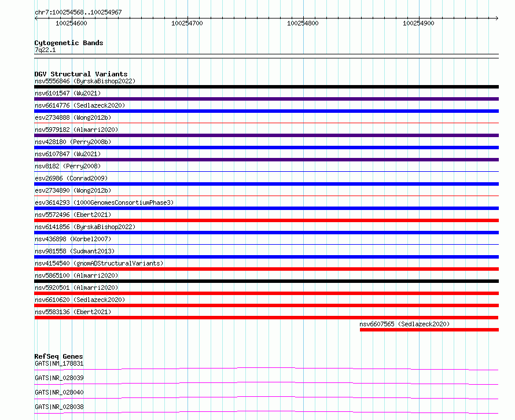
Task: Open variant nsv6614776 (Sedlazeck2020) label
Action: (80, 105)
